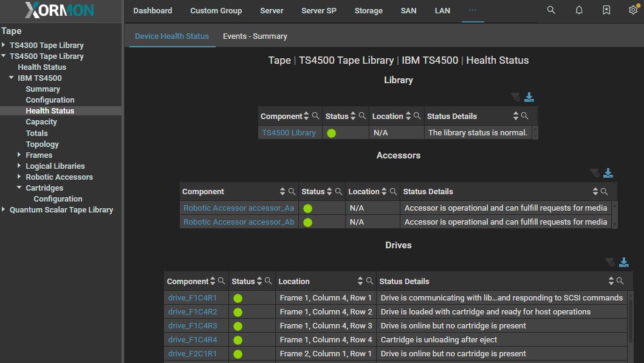Open the global search magnifier icon
The width and height of the screenshot is (644, 363).
point(551,10)
